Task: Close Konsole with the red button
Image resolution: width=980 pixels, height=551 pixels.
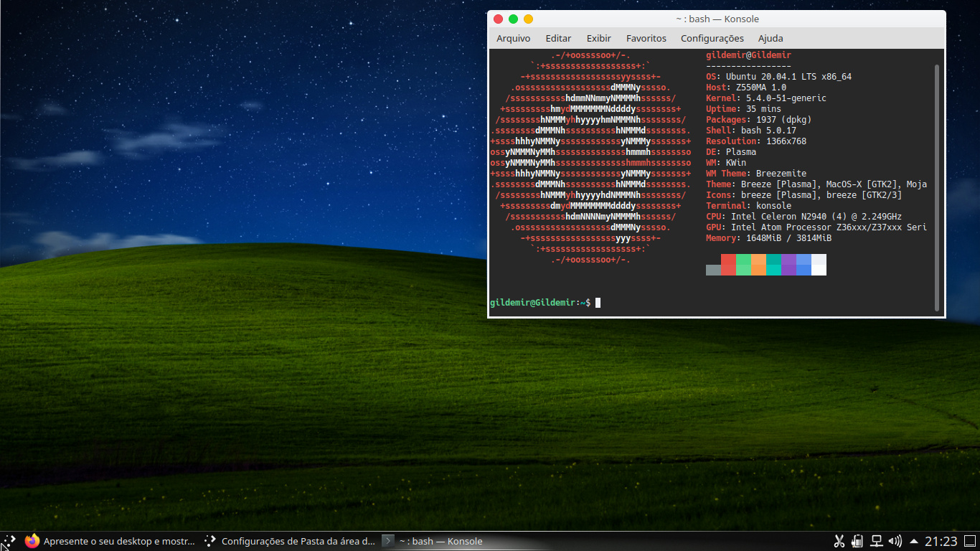Action: click(x=499, y=19)
